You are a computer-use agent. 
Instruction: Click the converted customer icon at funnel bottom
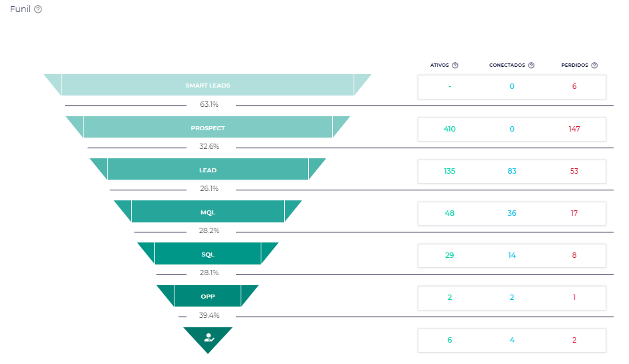[208, 338]
